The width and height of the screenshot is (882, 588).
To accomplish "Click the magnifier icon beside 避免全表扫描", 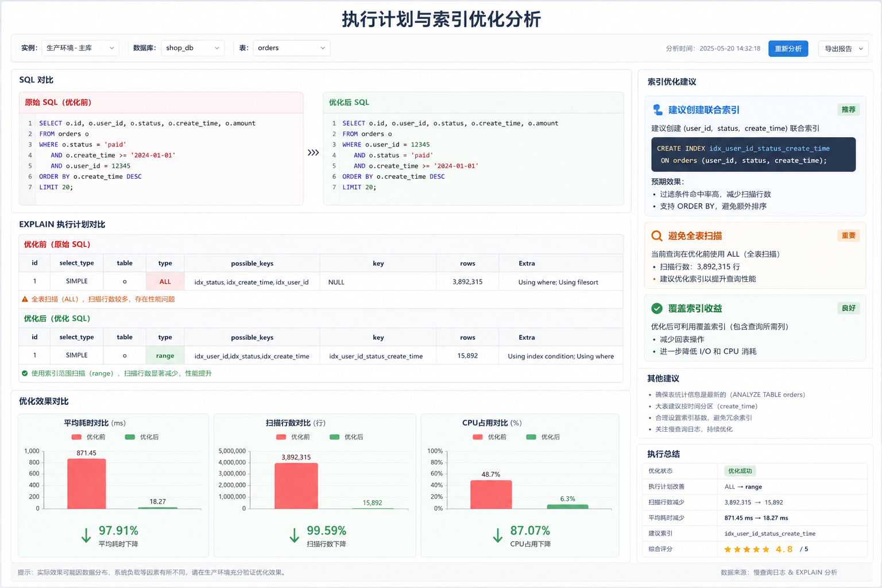I will 657,236.
